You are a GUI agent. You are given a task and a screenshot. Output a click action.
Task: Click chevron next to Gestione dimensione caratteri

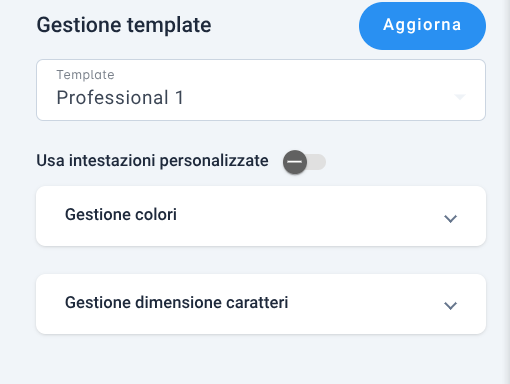450,305
